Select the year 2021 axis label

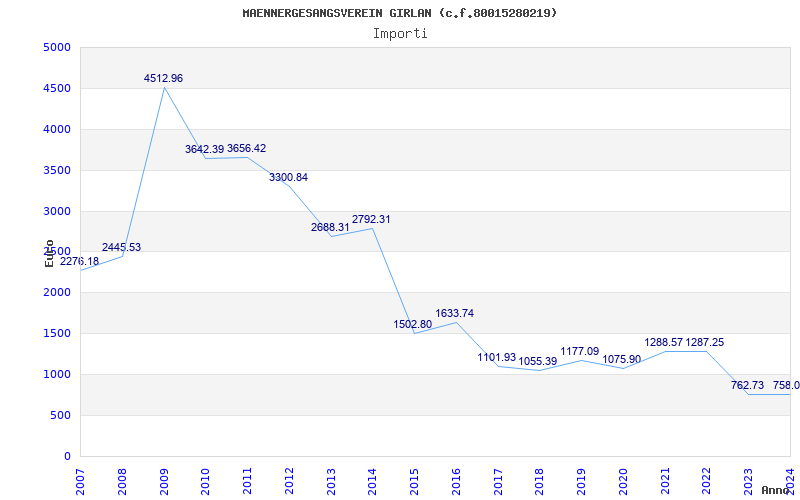pyautogui.click(x=665, y=481)
